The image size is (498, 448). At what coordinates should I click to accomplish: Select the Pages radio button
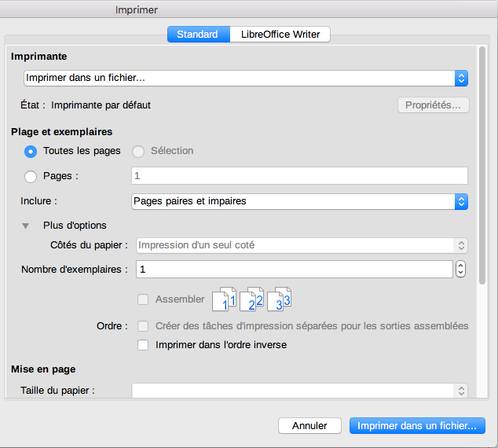pos(31,177)
